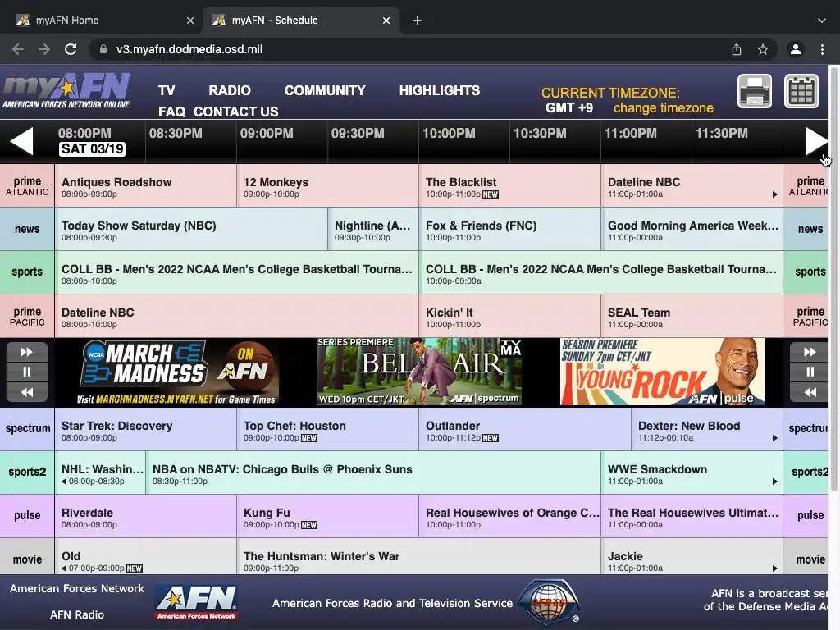Image resolution: width=840 pixels, height=630 pixels.
Task: Reload the page
Action: pyautogui.click(x=71, y=49)
